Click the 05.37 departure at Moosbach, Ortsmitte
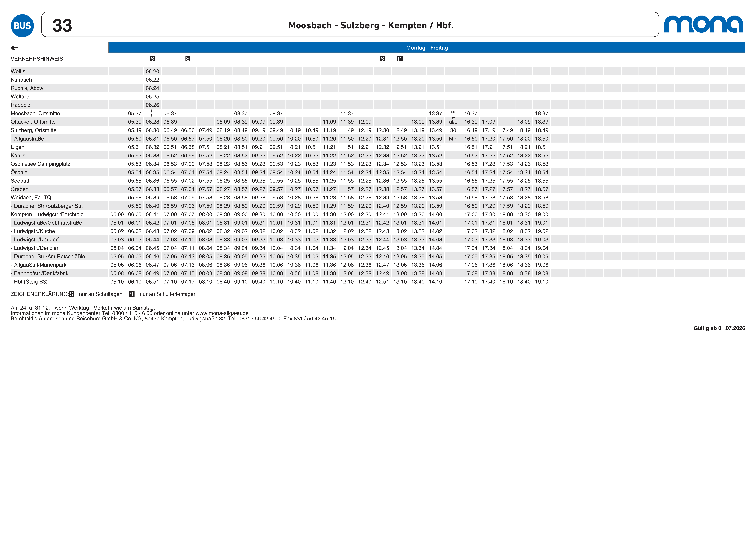 point(135,113)
